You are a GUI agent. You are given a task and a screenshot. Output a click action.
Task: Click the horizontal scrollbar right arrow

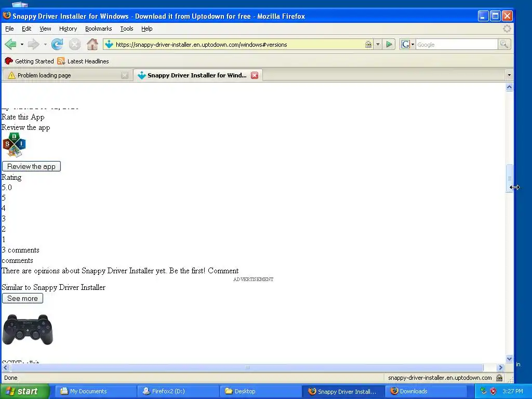tap(500, 367)
